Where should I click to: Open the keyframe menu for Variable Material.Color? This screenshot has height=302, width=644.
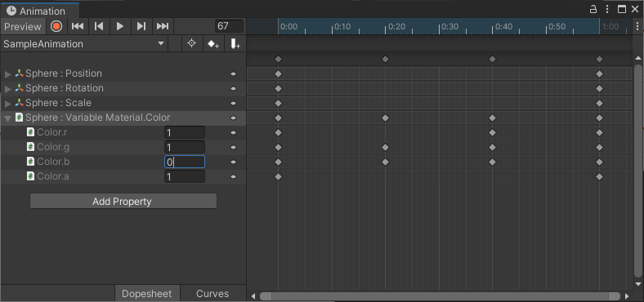pos(233,118)
